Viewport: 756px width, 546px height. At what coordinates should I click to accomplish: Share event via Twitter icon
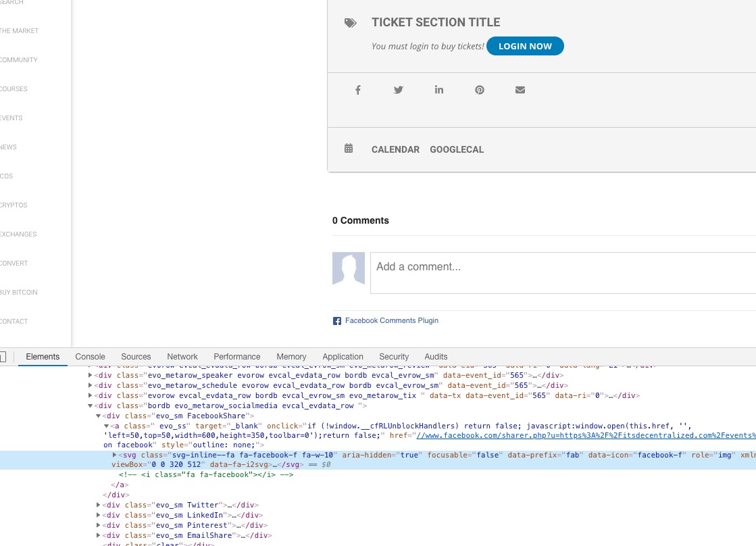point(398,90)
